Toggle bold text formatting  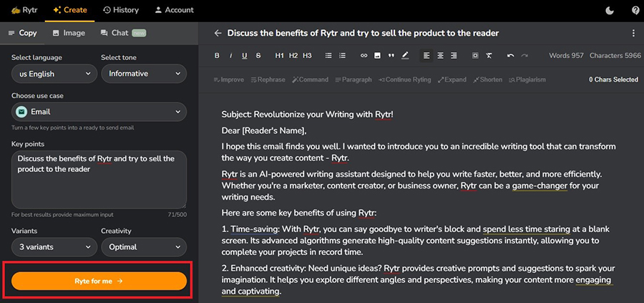pyautogui.click(x=217, y=56)
